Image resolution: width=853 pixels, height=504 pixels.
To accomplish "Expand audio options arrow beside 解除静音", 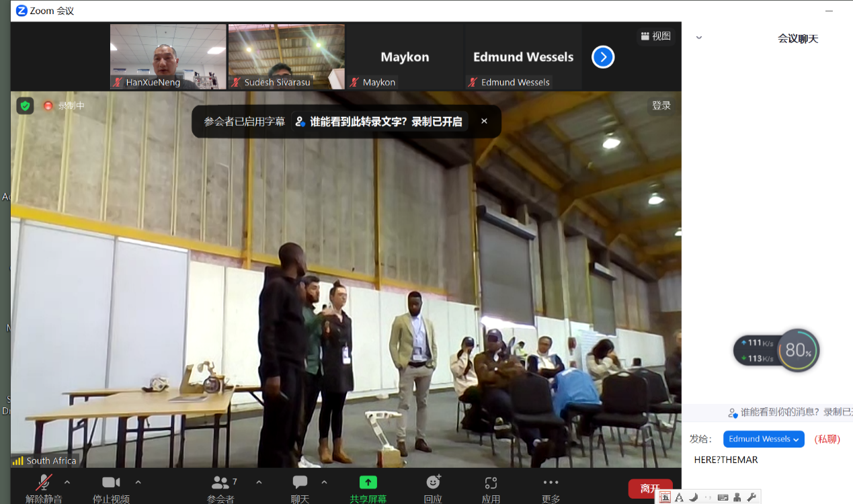I will [x=67, y=482].
